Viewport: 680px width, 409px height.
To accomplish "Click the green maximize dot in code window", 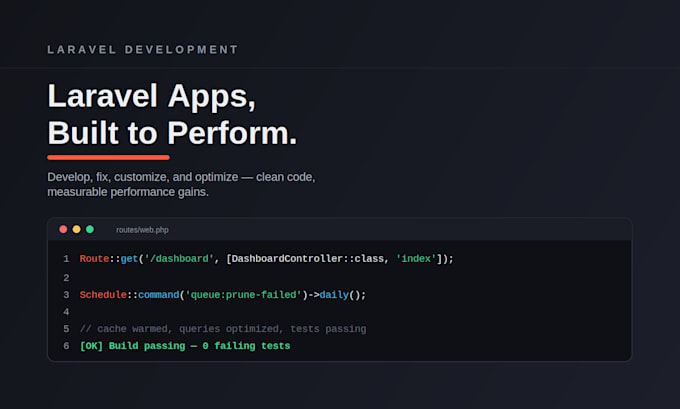I will coord(90,229).
